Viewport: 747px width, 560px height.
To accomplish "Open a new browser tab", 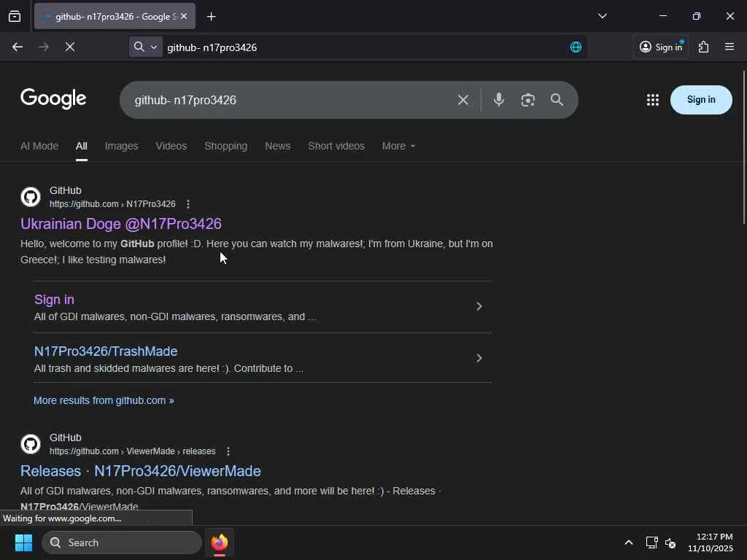I will pyautogui.click(x=211, y=17).
